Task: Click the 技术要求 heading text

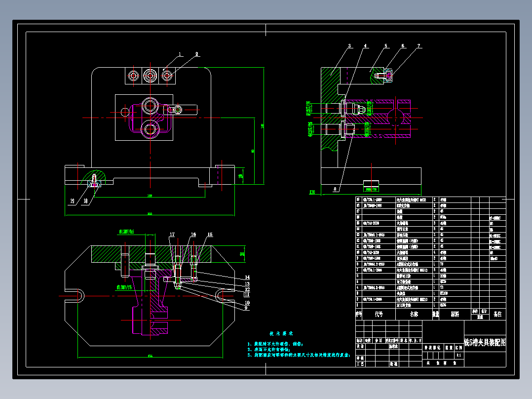Action: pos(281,333)
